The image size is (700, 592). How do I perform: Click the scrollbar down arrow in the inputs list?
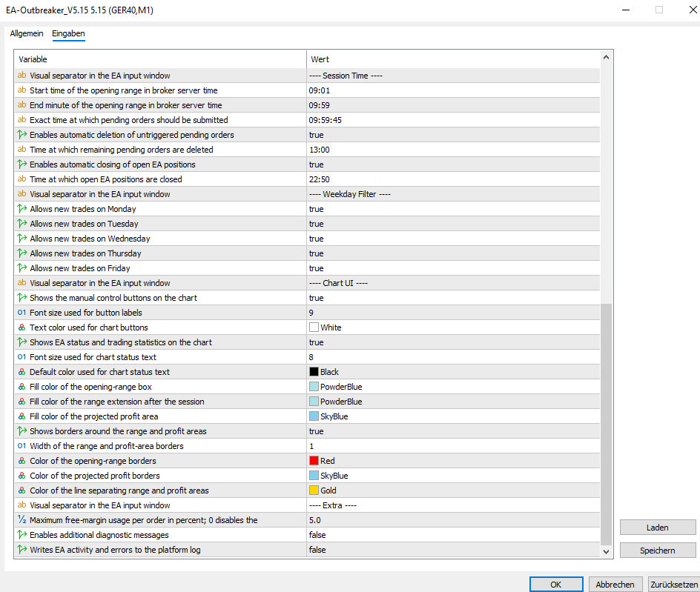coord(606,552)
